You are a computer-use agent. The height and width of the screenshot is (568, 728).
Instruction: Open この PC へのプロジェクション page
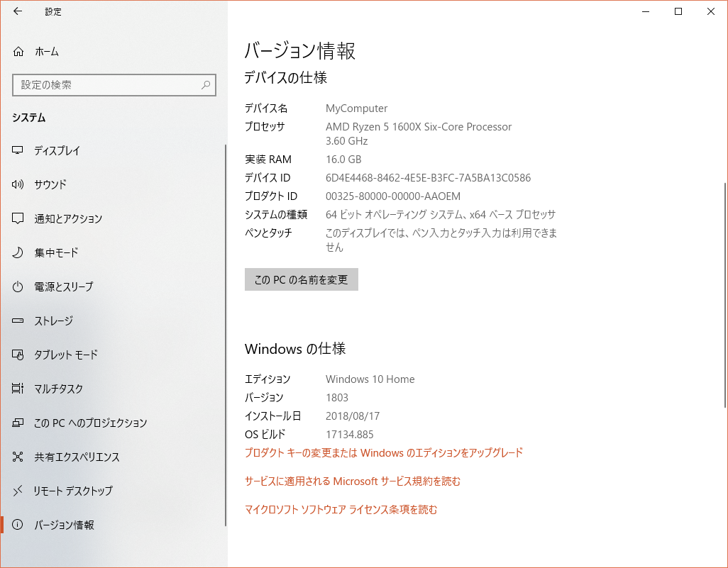click(113, 423)
